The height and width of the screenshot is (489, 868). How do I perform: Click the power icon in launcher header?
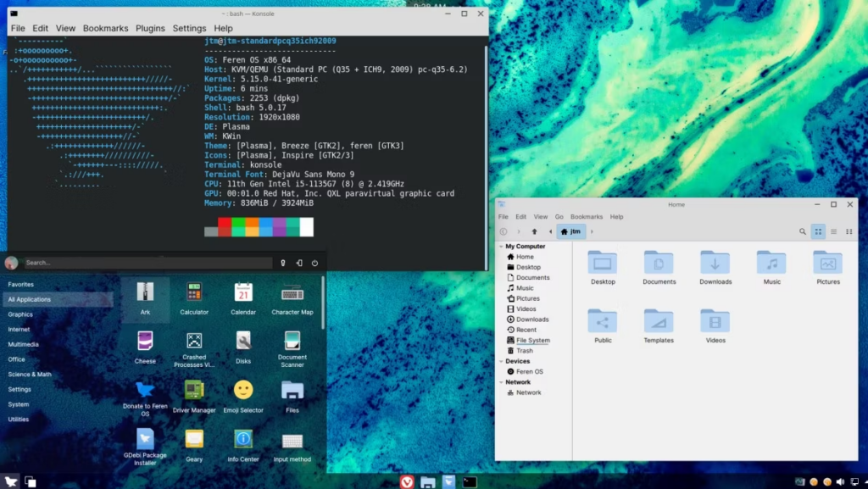point(314,263)
